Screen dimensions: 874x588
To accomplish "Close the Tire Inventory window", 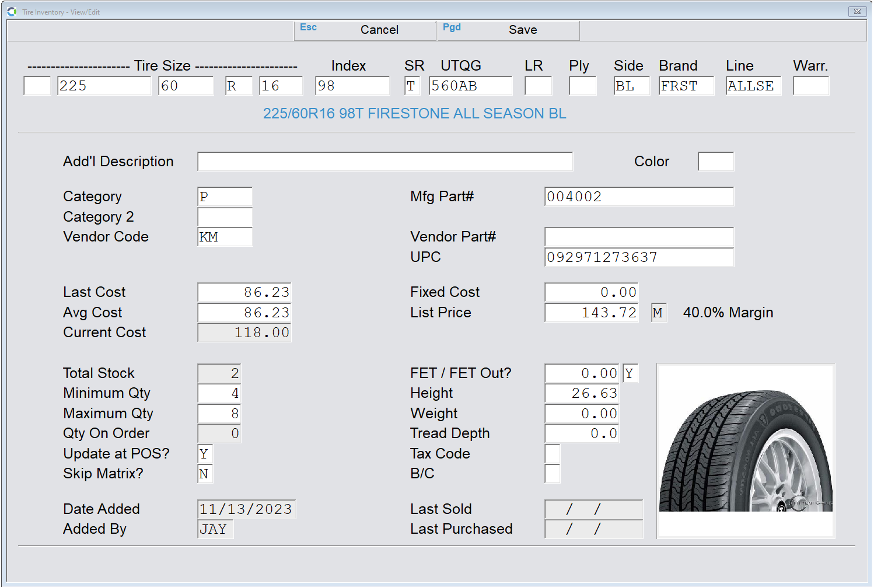I will (x=857, y=11).
